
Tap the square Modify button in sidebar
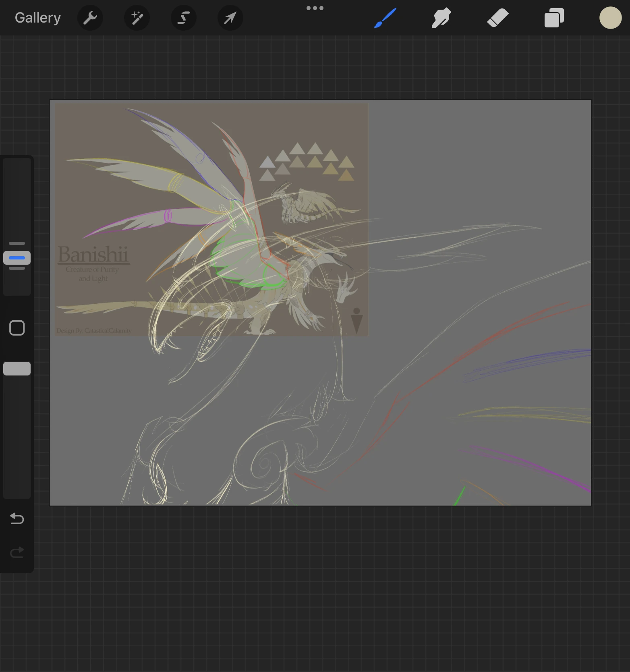17,328
